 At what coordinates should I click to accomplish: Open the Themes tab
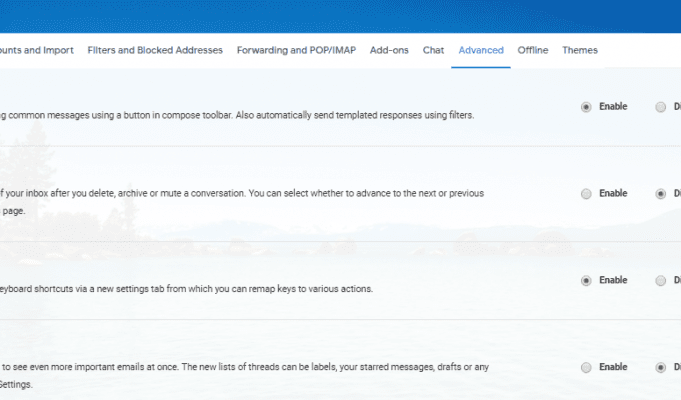[x=580, y=50]
